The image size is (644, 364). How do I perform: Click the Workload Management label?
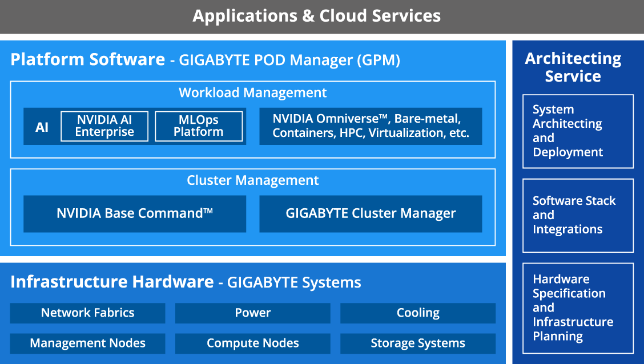252,93
